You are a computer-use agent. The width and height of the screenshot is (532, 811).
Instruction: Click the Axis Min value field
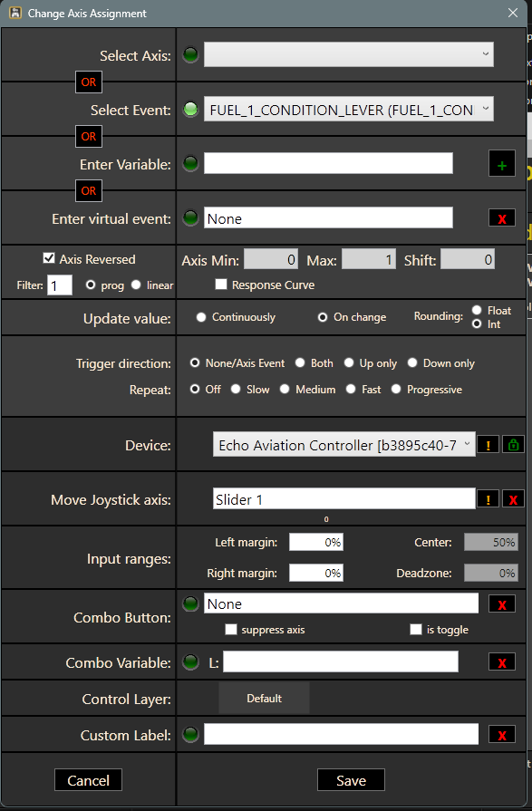[x=271, y=260]
